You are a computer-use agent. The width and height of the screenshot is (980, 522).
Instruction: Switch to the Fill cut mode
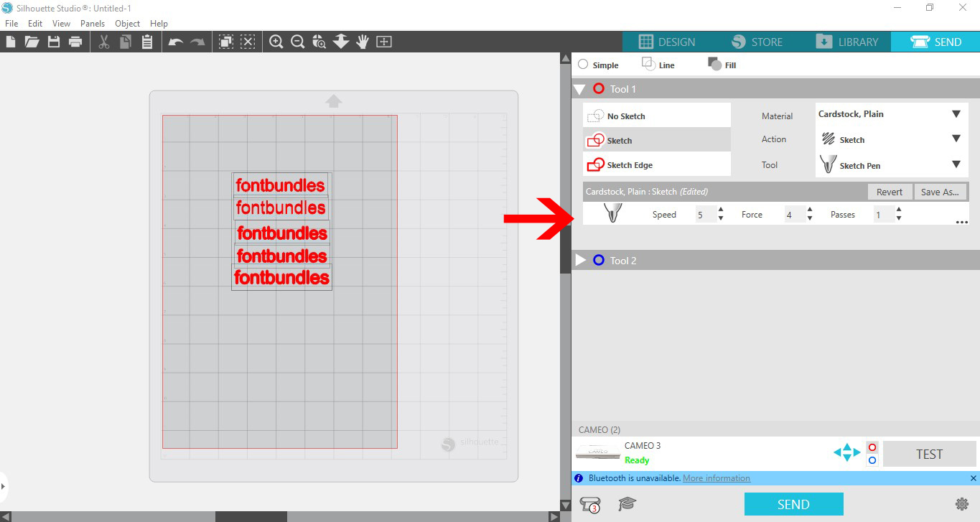coord(722,65)
